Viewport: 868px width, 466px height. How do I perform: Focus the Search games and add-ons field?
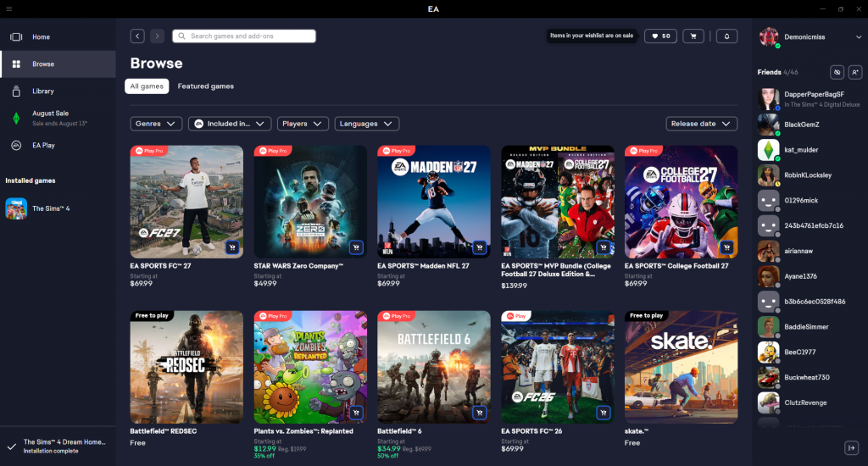pyautogui.click(x=244, y=36)
